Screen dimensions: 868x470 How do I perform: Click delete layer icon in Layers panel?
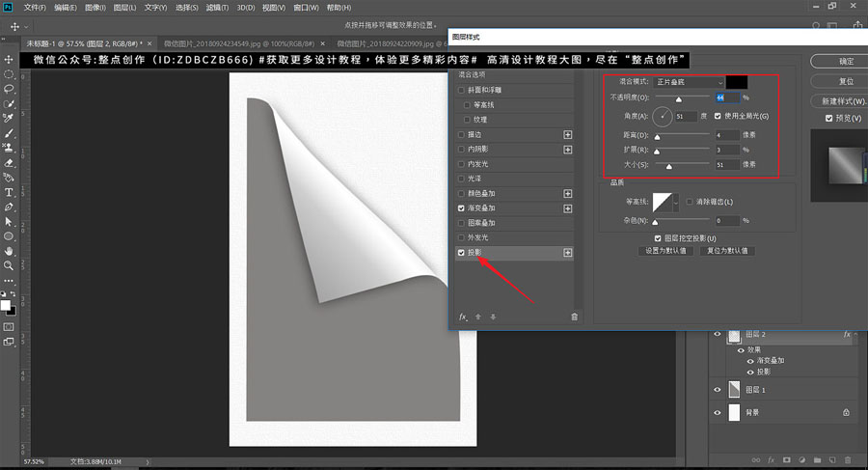[847, 459]
